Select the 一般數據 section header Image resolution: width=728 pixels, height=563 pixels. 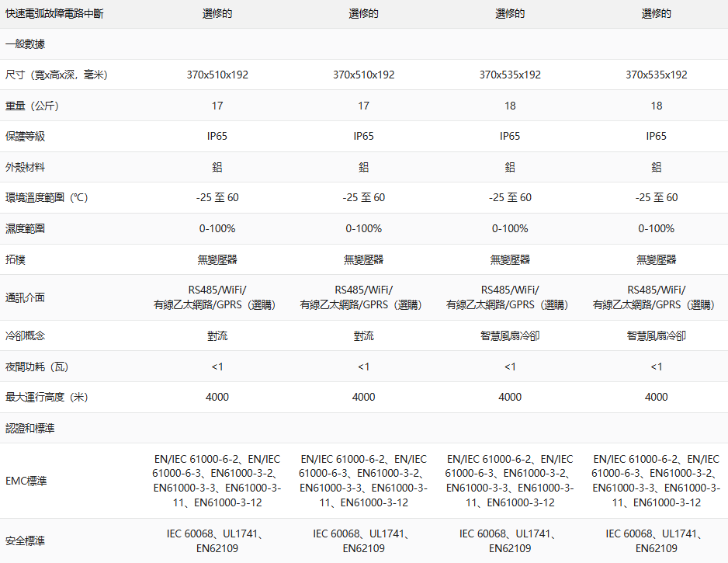(x=25, y=44)
